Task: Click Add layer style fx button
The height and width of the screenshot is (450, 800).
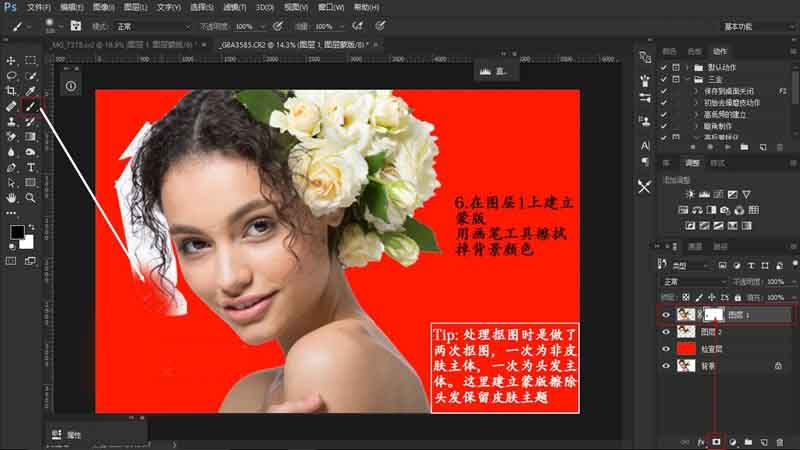Action: click(701, 442)
